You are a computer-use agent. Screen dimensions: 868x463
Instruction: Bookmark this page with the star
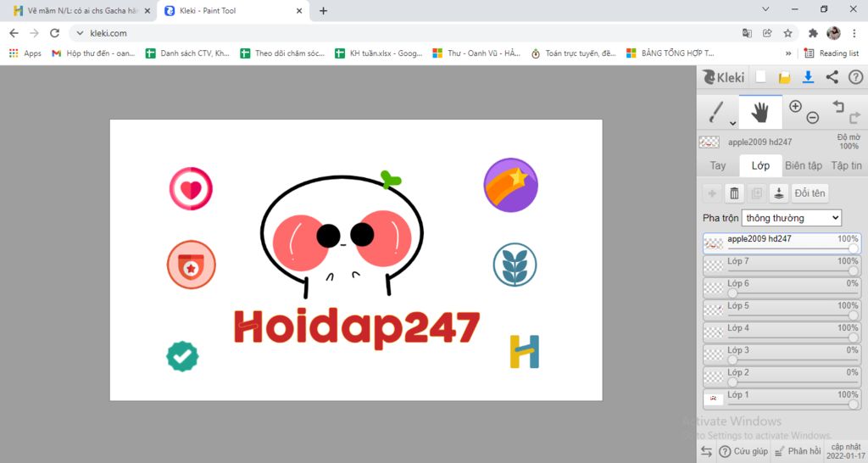click(787, 33)
